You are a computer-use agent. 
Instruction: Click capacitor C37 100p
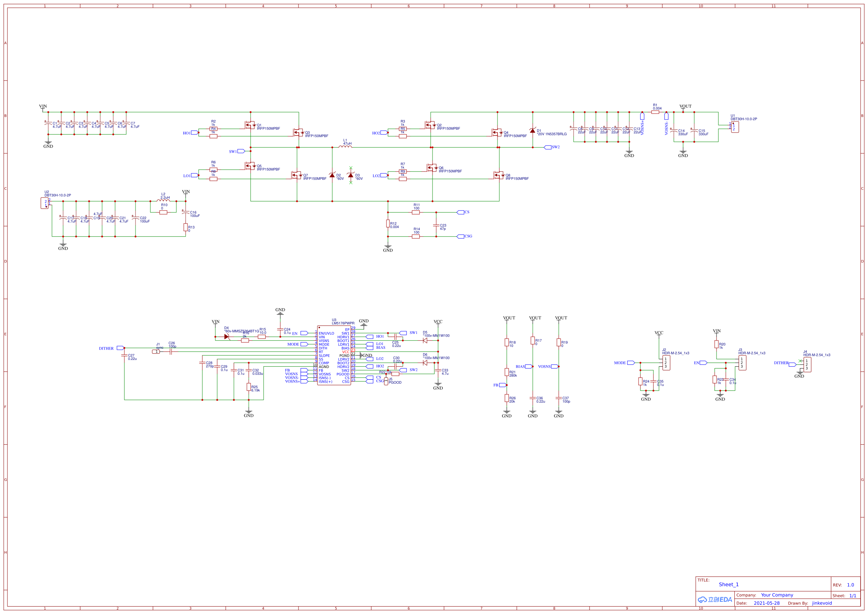tap(558, 398)
